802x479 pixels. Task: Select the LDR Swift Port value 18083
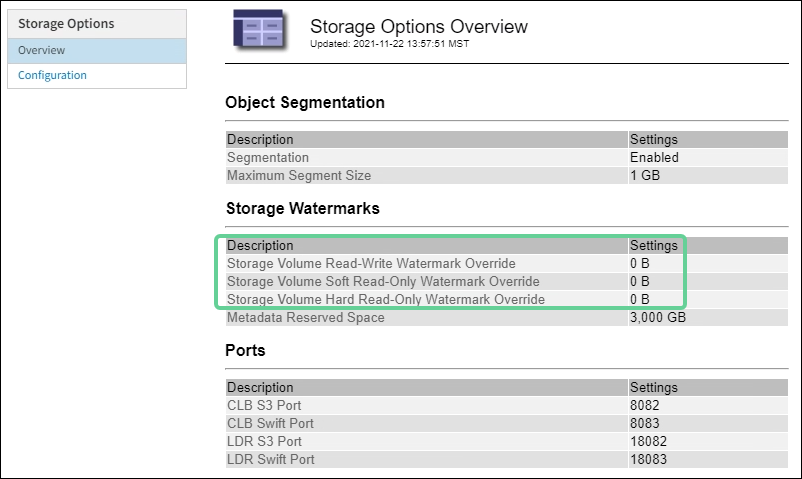click(x=649, y=459)
